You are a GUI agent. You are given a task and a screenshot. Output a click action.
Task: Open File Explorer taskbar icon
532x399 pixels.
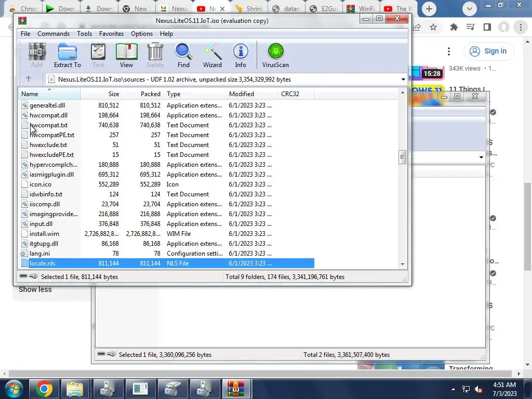[75, 389]
